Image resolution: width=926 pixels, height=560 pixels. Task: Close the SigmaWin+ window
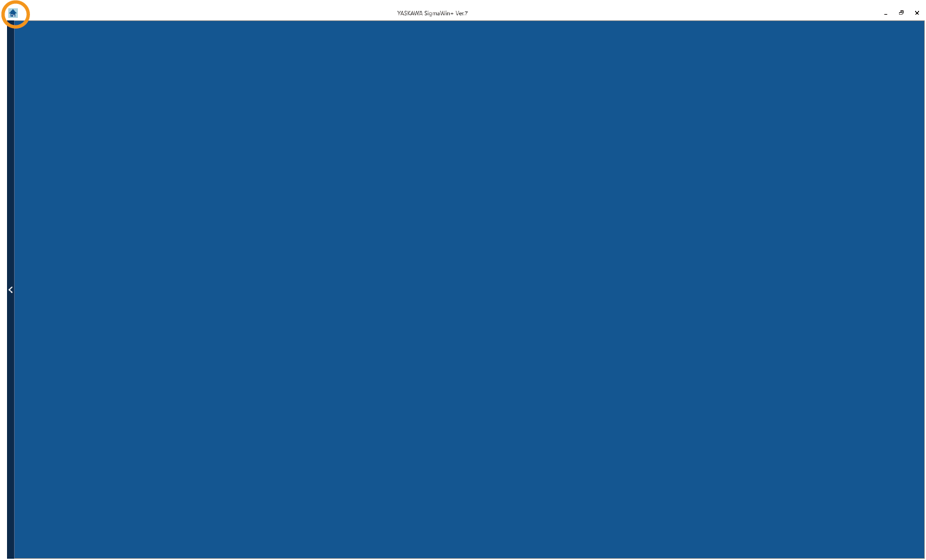(x=917, y=13)
